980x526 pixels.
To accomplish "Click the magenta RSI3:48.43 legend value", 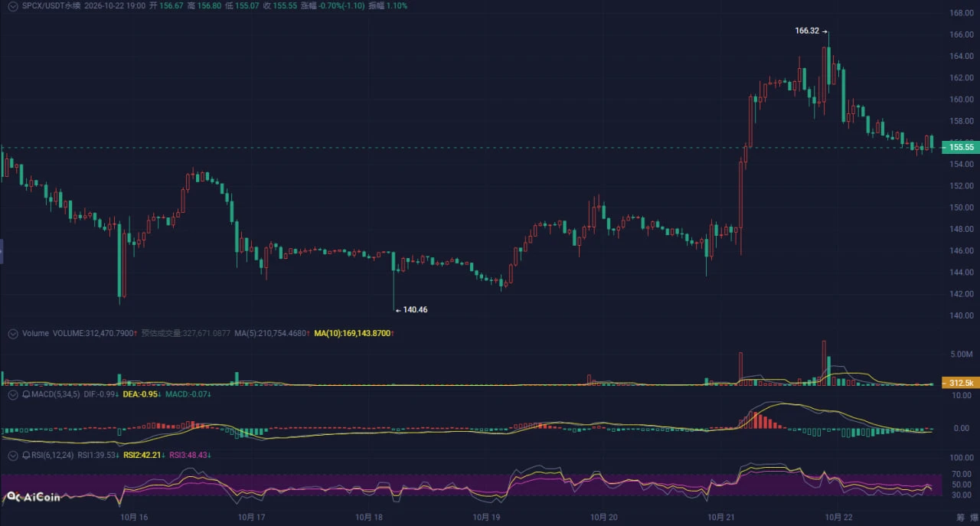I will [x=190, y=455].
